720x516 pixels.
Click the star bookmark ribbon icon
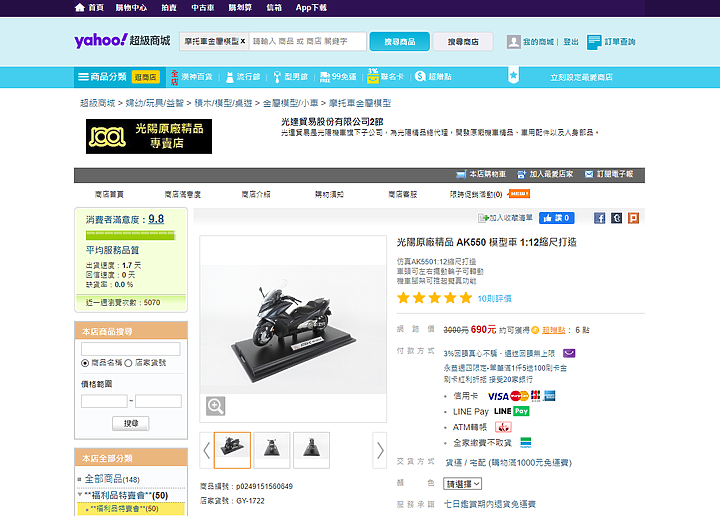[513, 75]
